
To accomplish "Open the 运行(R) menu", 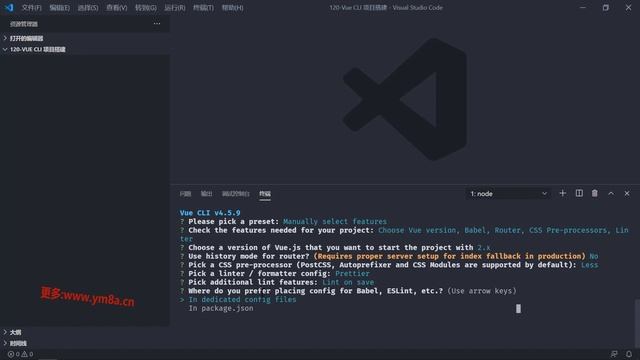I will click(175, 8).
